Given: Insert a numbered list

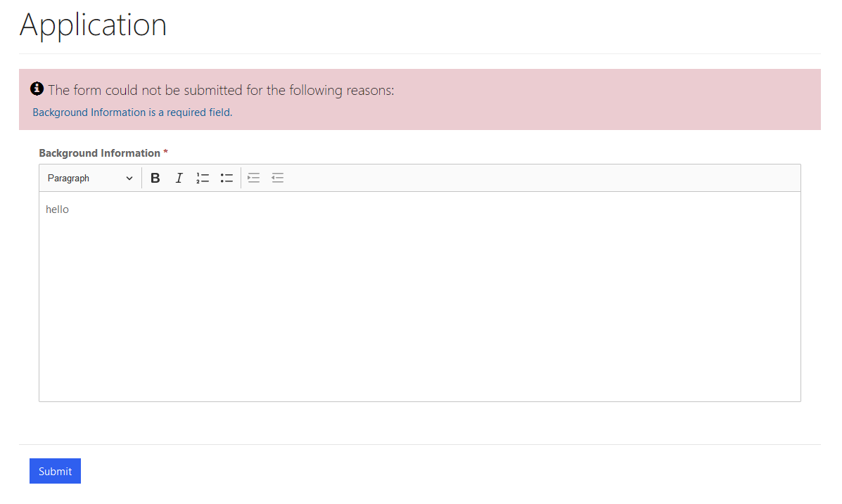Looking at the screenshot, I should [x=203, y=179].
